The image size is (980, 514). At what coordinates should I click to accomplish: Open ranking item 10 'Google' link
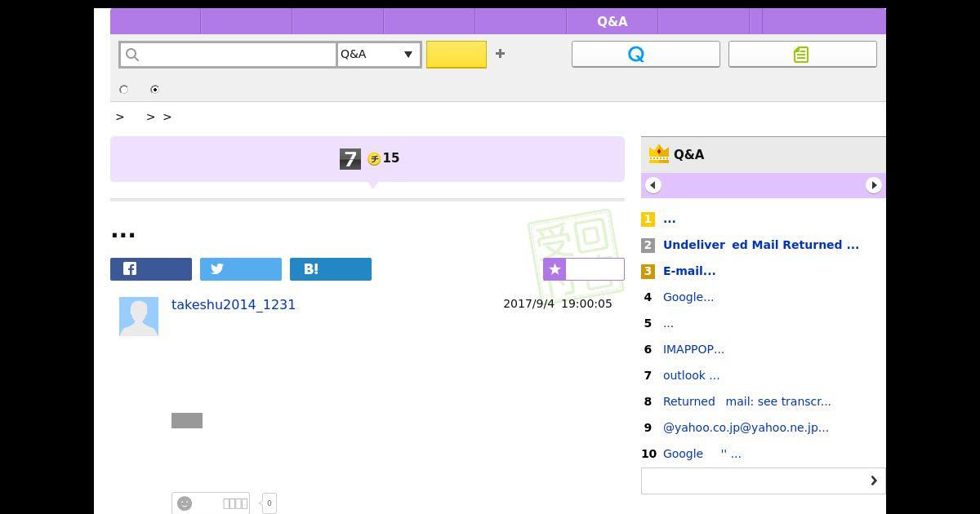point(702,454)
